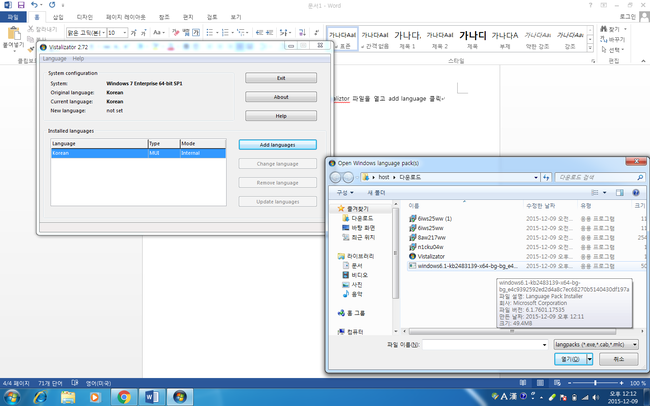Click the Save icon in Word's quick access toolbar
650x406 pixels.
click(x=21, y=5)
